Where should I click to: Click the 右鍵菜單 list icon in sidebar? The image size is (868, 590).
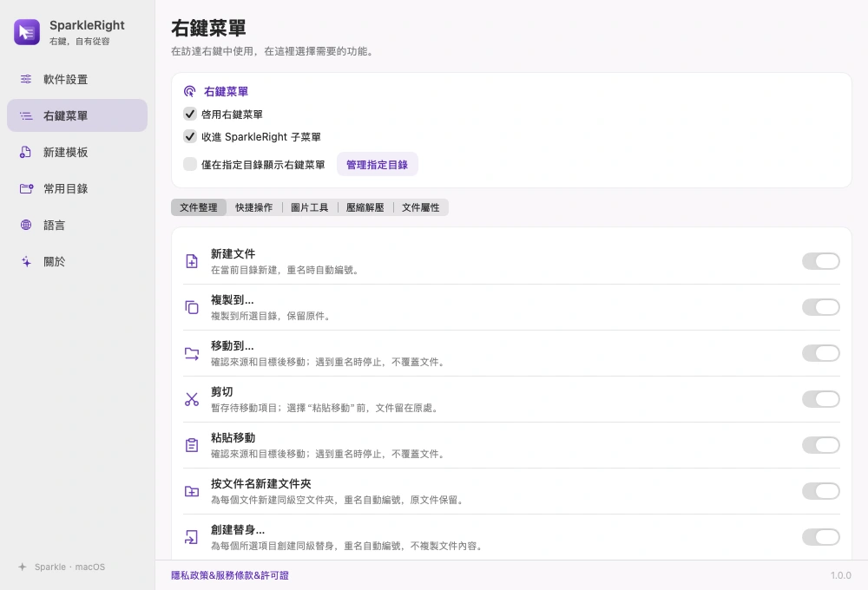click(x=26, y=115)
